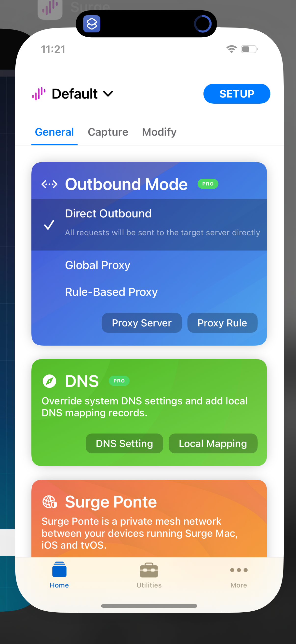Screen dimensions: 296x644
Task: Open the Proxy Server settings
Action: [x=142, y=323]
